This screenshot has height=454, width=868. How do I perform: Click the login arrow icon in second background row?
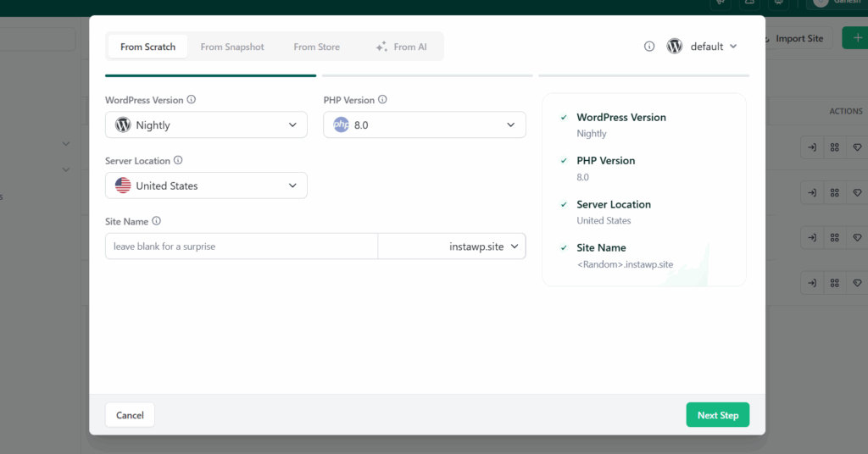coord(812,193)
